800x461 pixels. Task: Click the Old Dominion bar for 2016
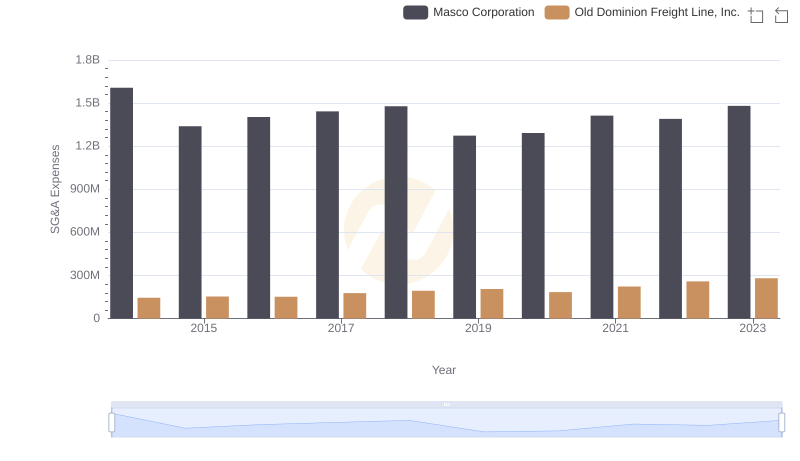tap(286, 308)
